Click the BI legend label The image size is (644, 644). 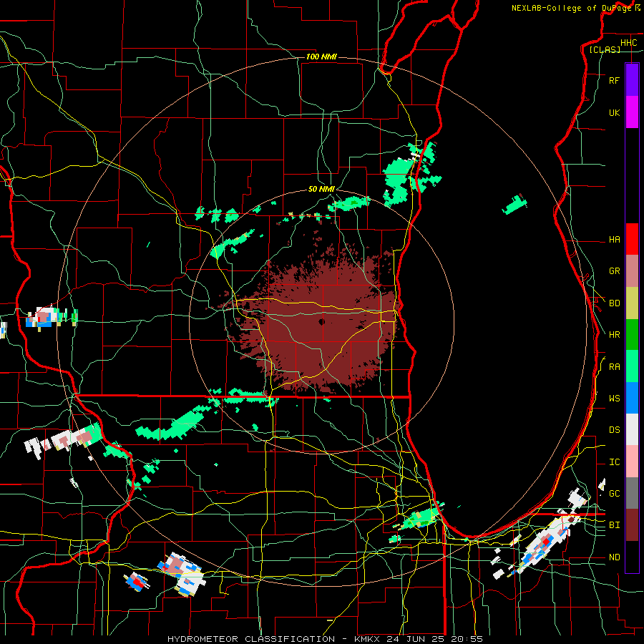tap(614, 525)
